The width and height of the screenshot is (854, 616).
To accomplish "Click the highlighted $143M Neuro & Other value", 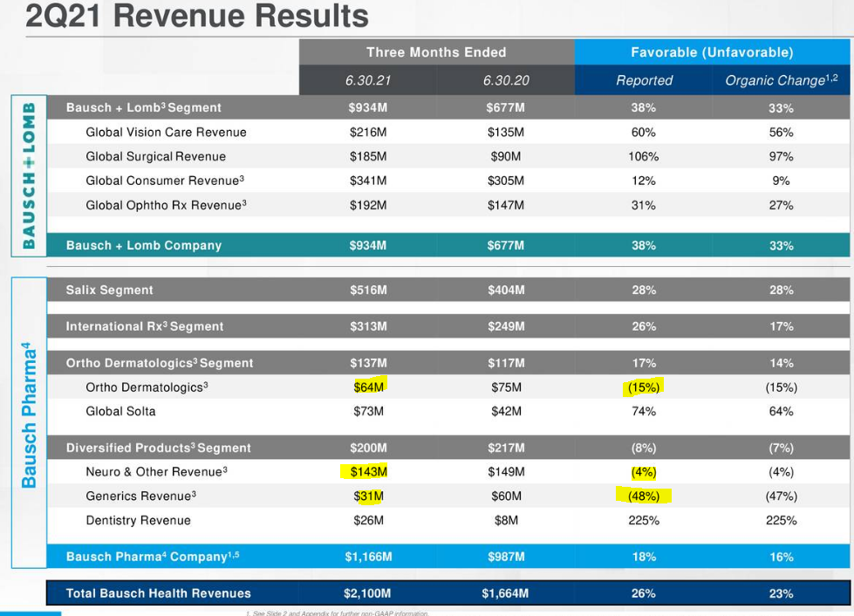I will [369, 471].
